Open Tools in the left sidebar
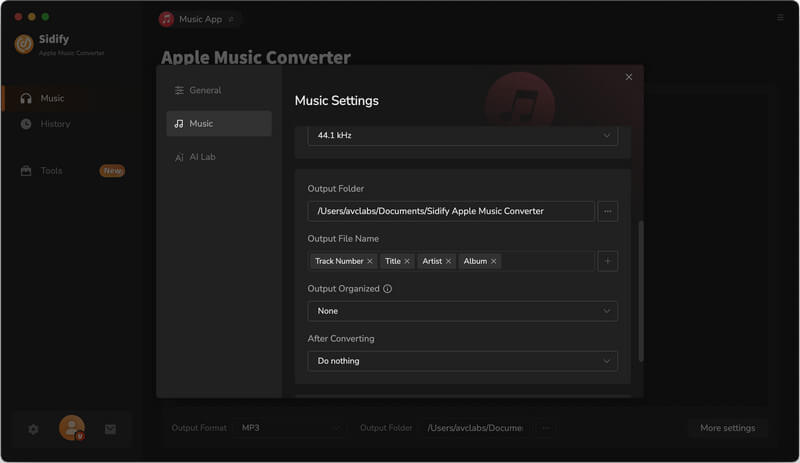The height and width of the screenshot is (463, 800). coord(51,170)
